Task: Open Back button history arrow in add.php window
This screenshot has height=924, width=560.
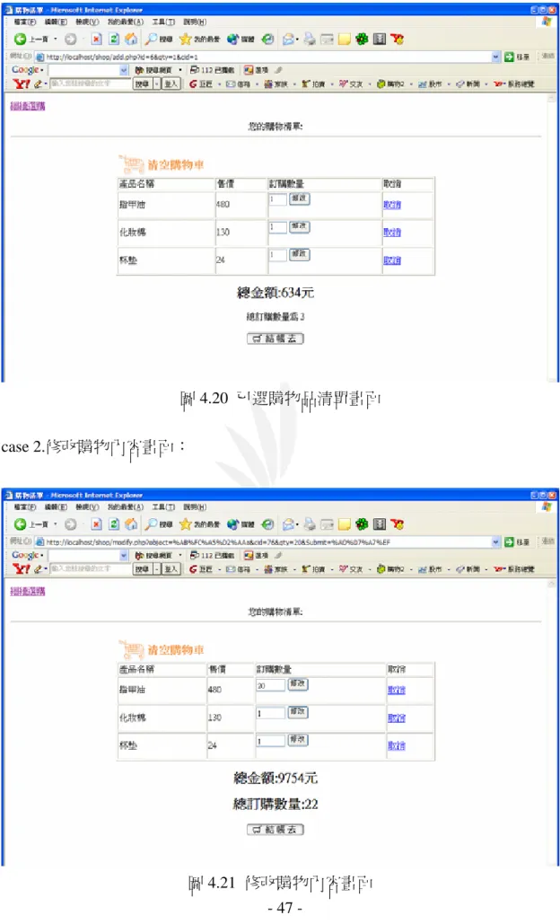Action: coord(56,39)
